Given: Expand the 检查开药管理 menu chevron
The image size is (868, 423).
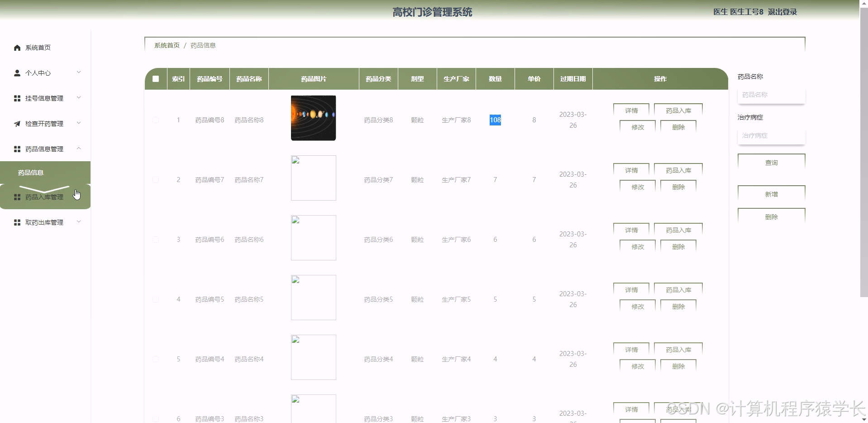Looking at the screenshot, I should click(79, 123).
